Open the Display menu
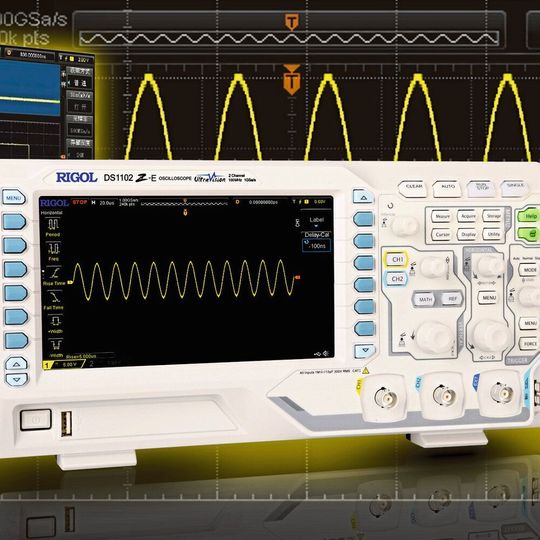This screenshot has height=540, width=540. (x=468, y=234)
